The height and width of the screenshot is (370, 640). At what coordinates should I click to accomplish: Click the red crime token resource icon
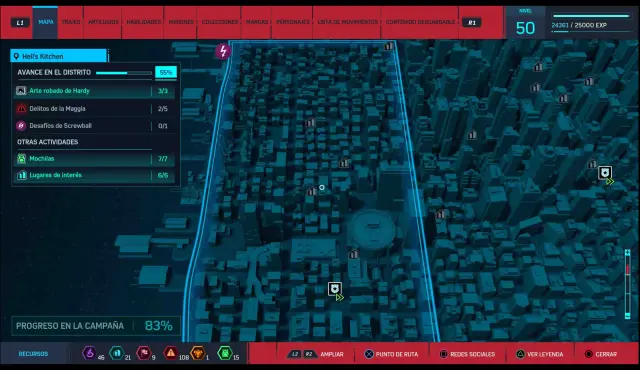pos(171,353)
